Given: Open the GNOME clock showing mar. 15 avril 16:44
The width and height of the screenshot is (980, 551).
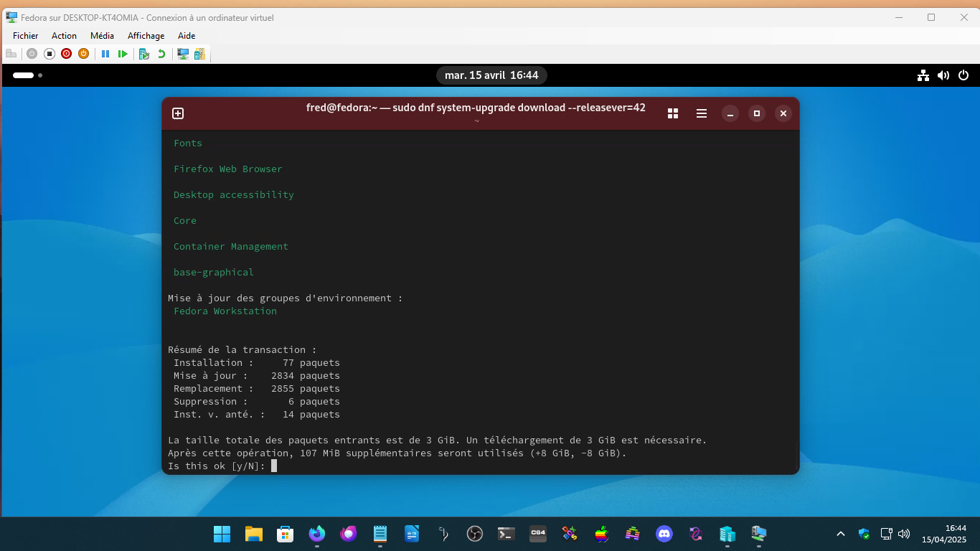Looking at the screenshot, I should 491,75.
